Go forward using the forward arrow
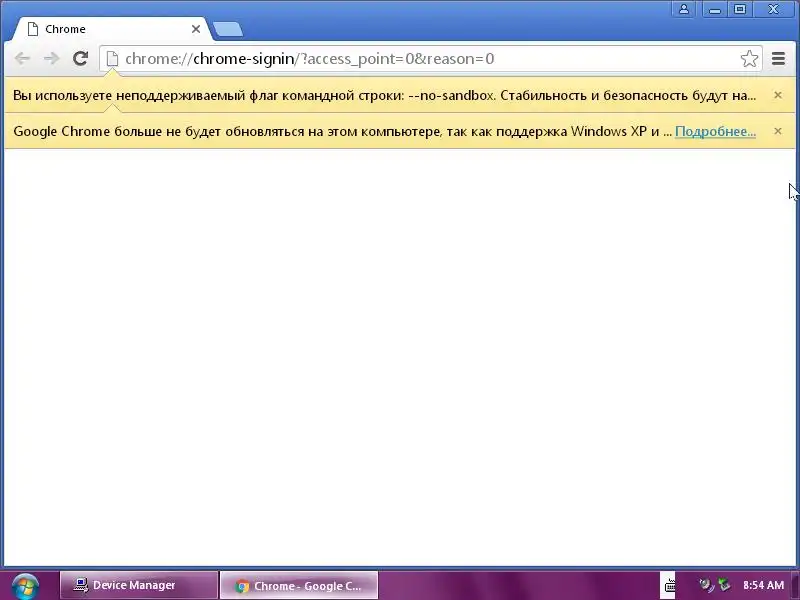Screen dimensions: 800x600 click(x=52, y=58)
